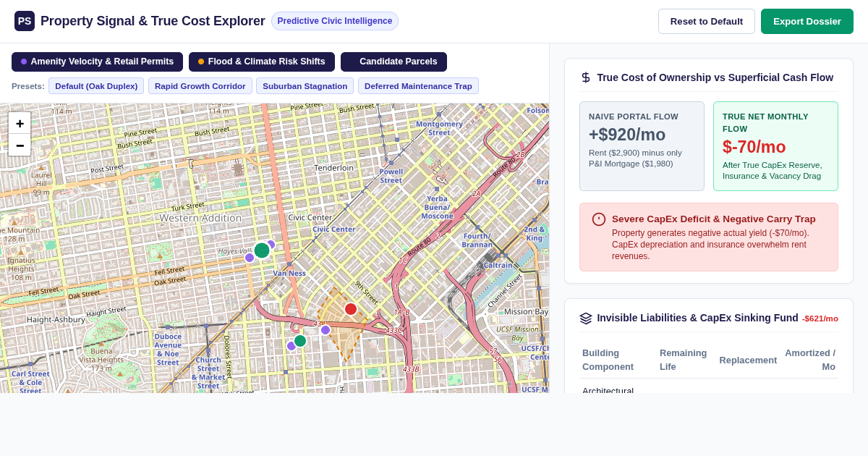868x456 pixels.
Task: Click the -$621/mo sinking fund total
Action: click(820, 318)
